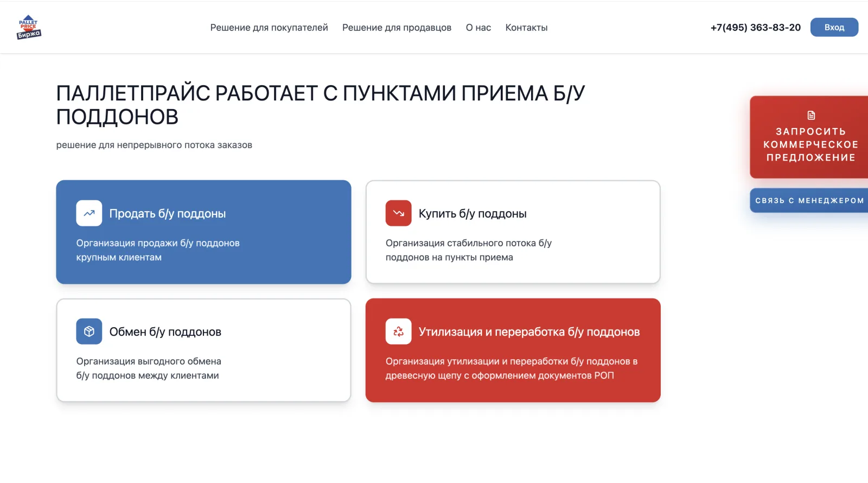Click the trending-down icon on the Купить card
The width and height of the screenshot is (868, 483).
[x=399, y=213]
